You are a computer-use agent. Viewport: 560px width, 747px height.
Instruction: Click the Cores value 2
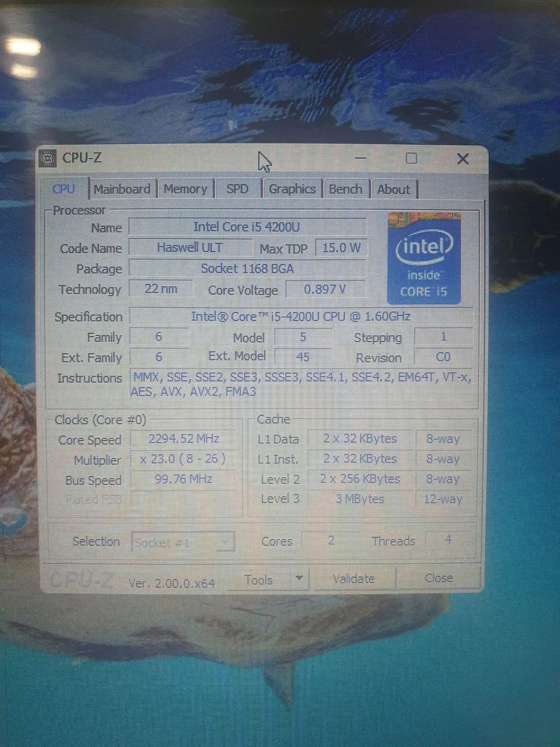[x=331, y=541]
